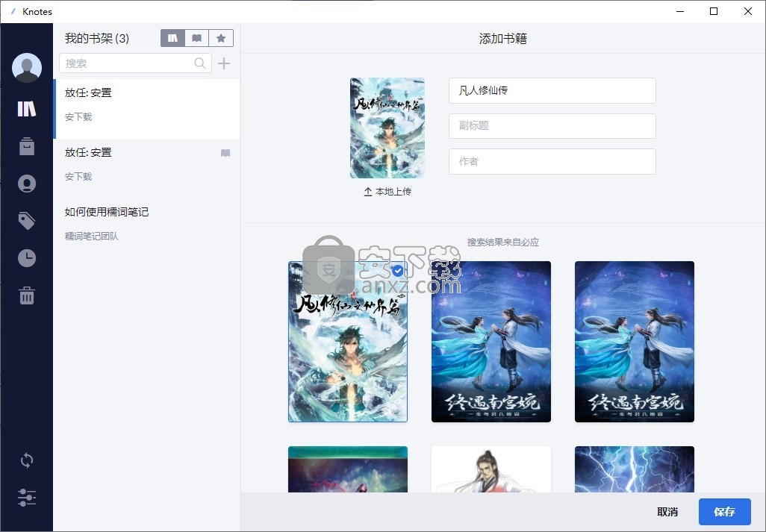
Task: Click the 取消 cancel button
Action: (667, 512)
